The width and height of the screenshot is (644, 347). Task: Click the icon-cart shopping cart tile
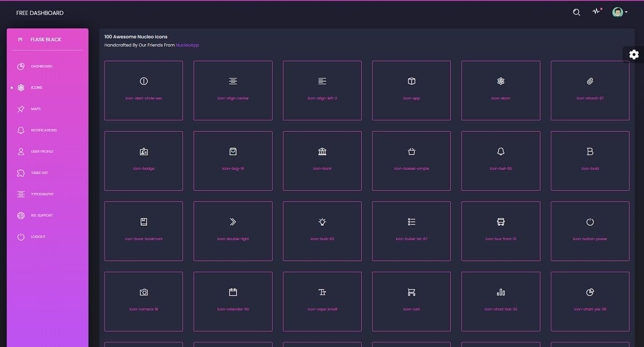pos(411,301)
